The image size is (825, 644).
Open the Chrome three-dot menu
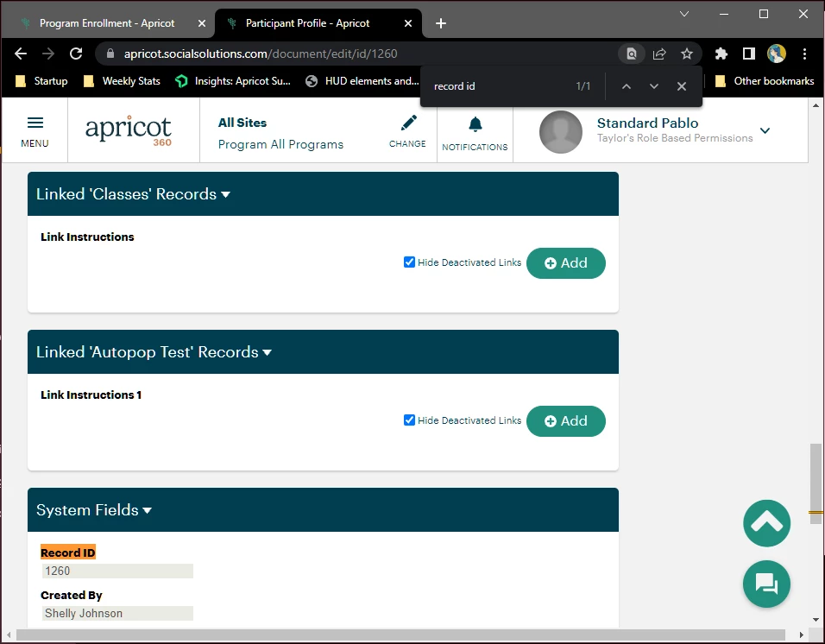click(x=804, y=54)
